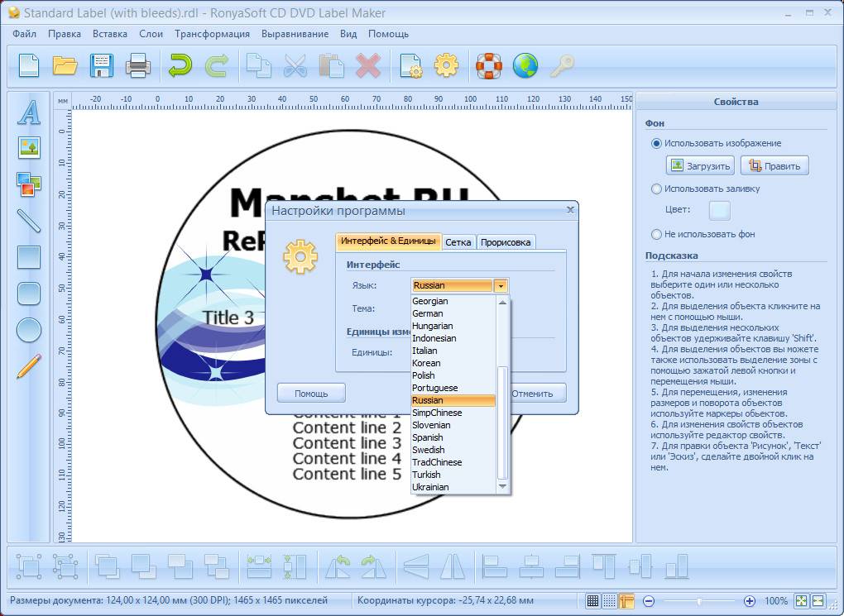The width and height of the screenshot is (844, 616).
Task: Pick SimpChinese in the language list
Action: (x=453, y=413)
